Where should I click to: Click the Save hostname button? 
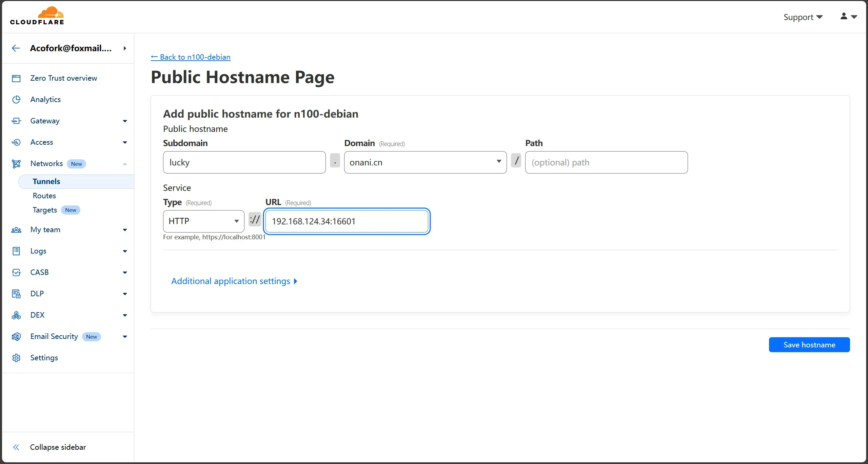tap(809, 345)
